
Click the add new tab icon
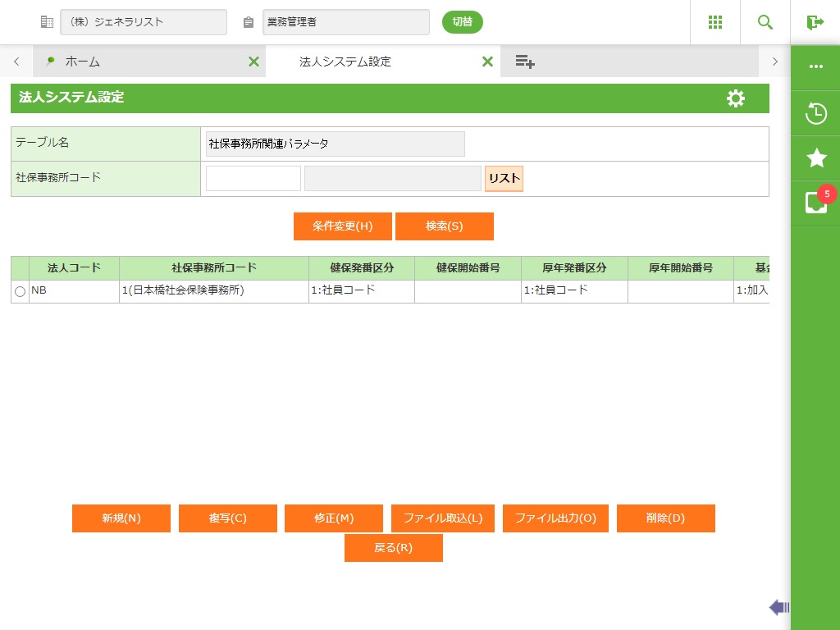click(525, 62)
